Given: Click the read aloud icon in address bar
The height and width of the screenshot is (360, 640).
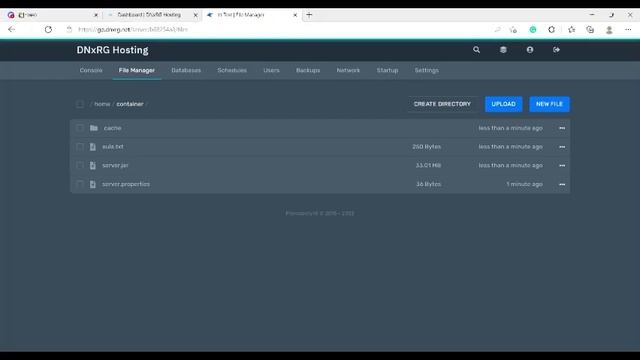Looking at the screenshot, I should tap(497, 29).
